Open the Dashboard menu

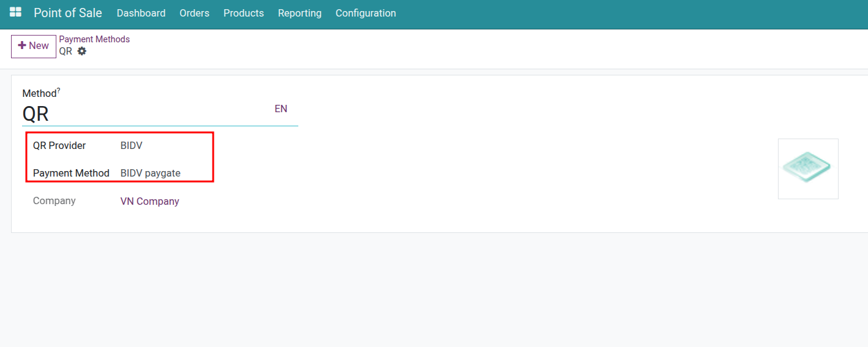(141, 13)
